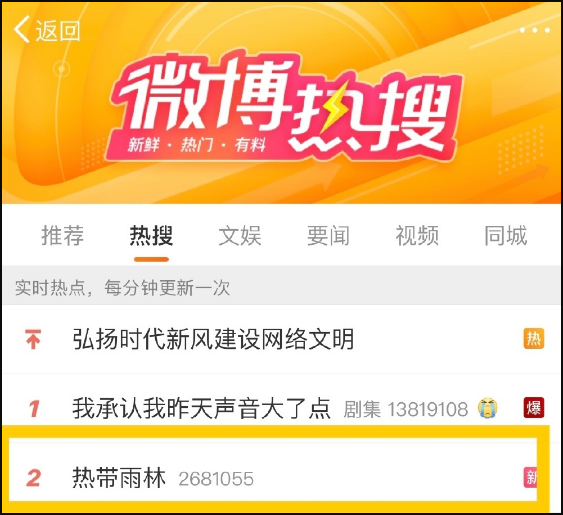The width and height of the screenshot is (563, 515).
Task: Tap the crying emoji icon
Action: click(488, 408)
